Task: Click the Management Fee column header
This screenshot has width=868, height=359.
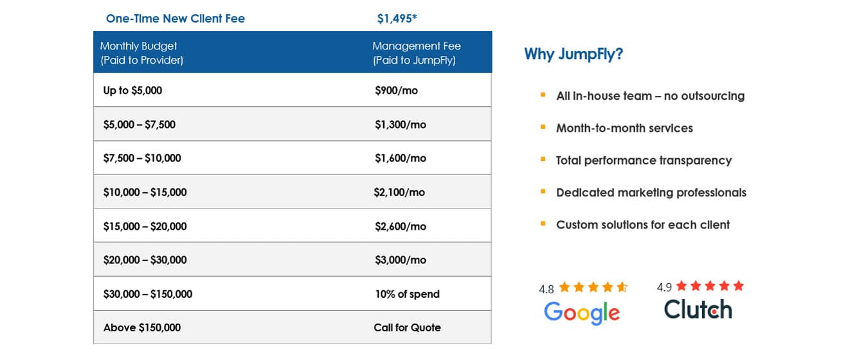Action: click(417, 53)
